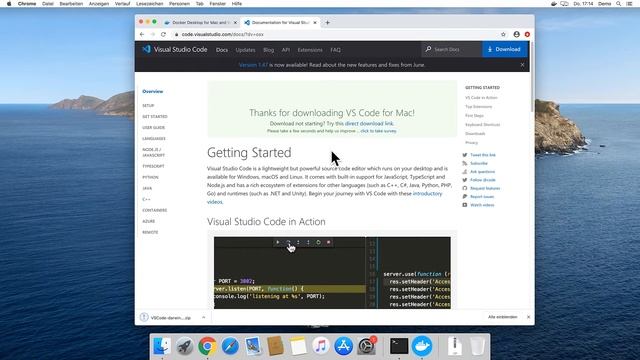The height and width of the screenshot is (360, 640).
Task: Expand the AZURE sidebar section
Action: point(149,221)
